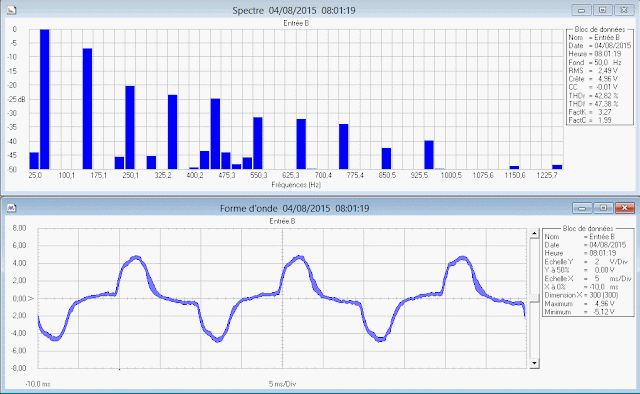This screenshot has width=640, height=394.
Task: Select 'Entrée B' title above waveform chart
Action: click(282, 221)
